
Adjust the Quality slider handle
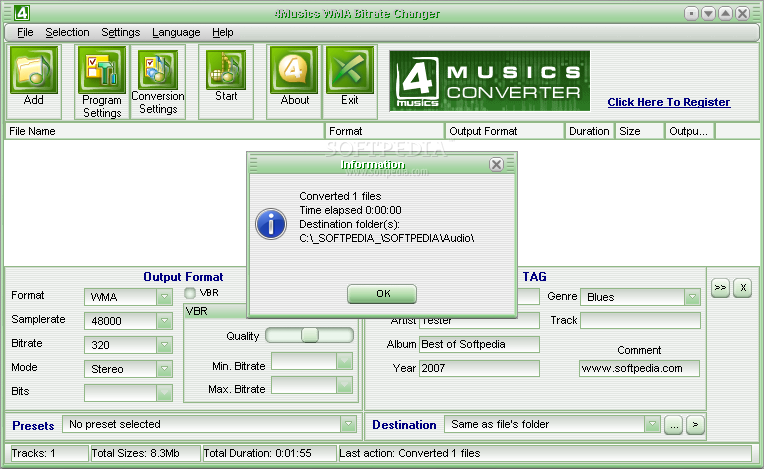309,335
